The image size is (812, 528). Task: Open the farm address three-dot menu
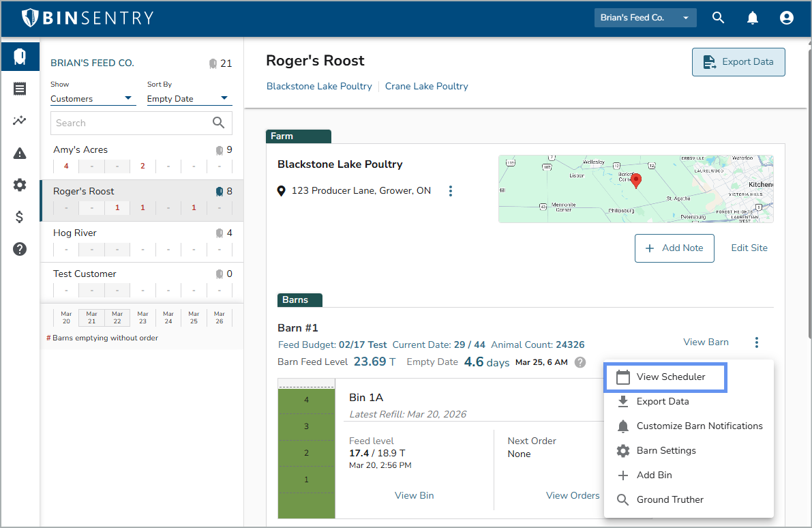451,191
